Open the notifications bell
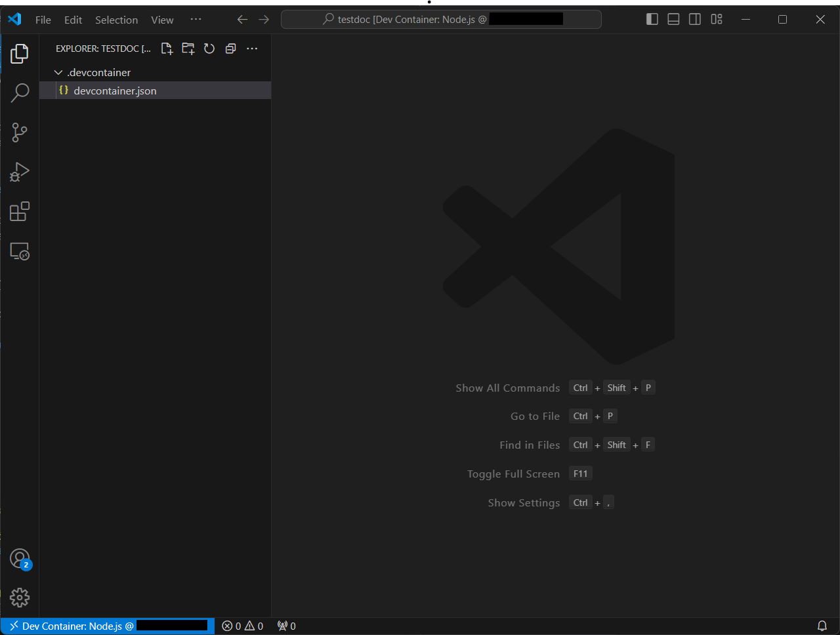840x635 pixels. coord(822,626)
